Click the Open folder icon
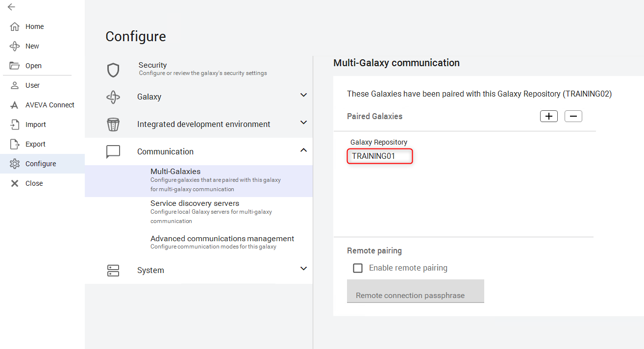This screenshot has width=644, height=349. [15, 66]
